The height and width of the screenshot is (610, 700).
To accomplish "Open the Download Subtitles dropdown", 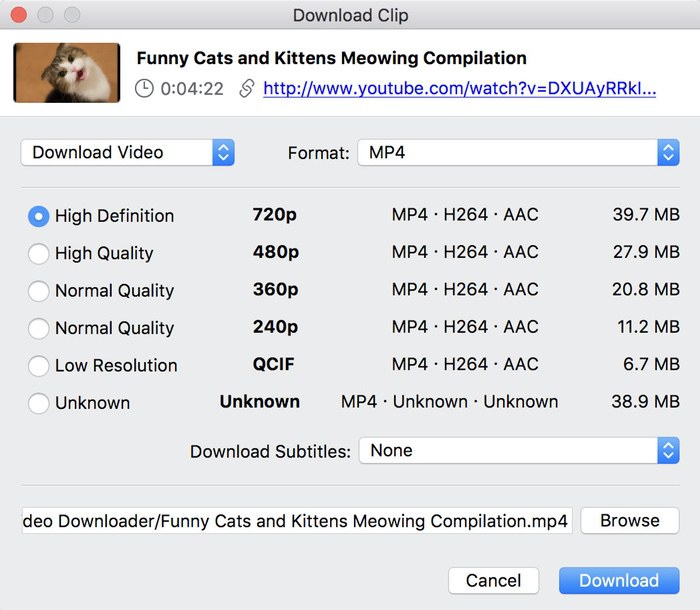I will click(518, 451).
